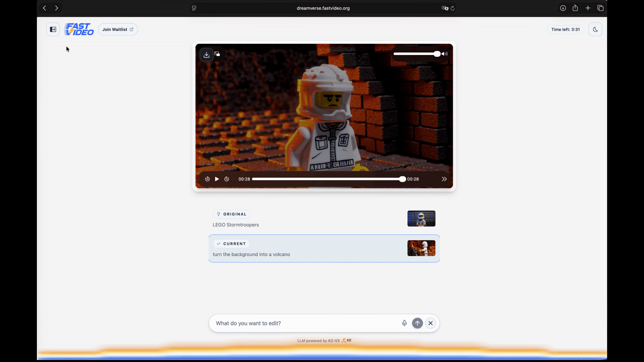Adjust the volume slider
The image size is (644, 362).
[x=417, y=54]
